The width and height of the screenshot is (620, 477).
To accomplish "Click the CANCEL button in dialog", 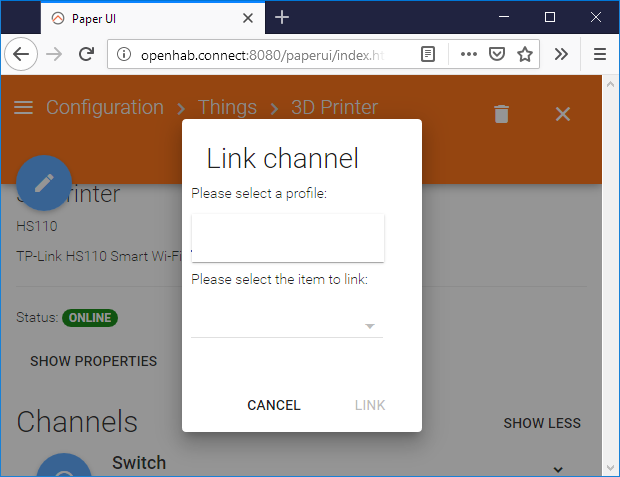I will coord(274,405).
